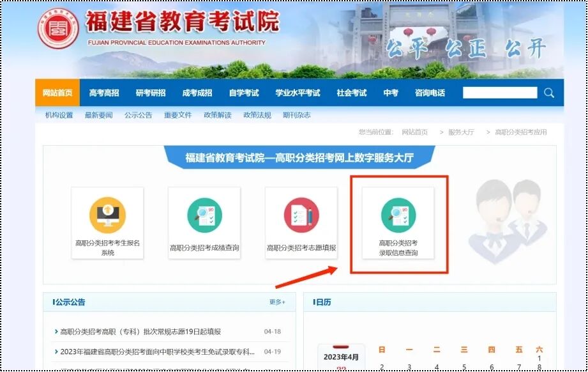Image resolution: width=588 pixels, height=372 pixels.
Task: Open the 自学考试 menu item
Action: [x=245, y=92]
